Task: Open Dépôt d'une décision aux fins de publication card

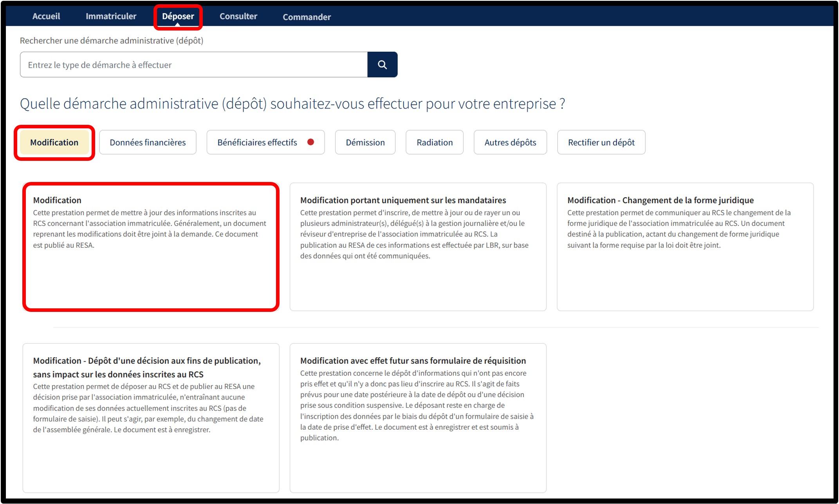Action: coord(151,418)
